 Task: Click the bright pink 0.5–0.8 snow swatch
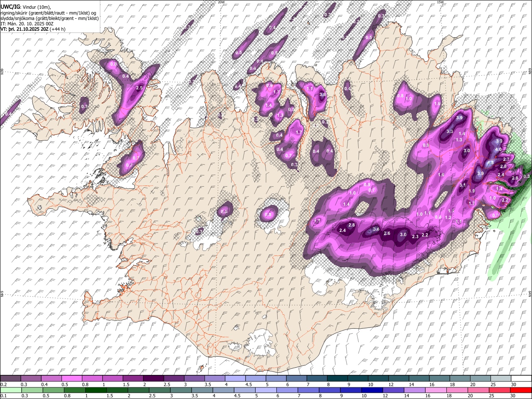(x=72, y=379)
